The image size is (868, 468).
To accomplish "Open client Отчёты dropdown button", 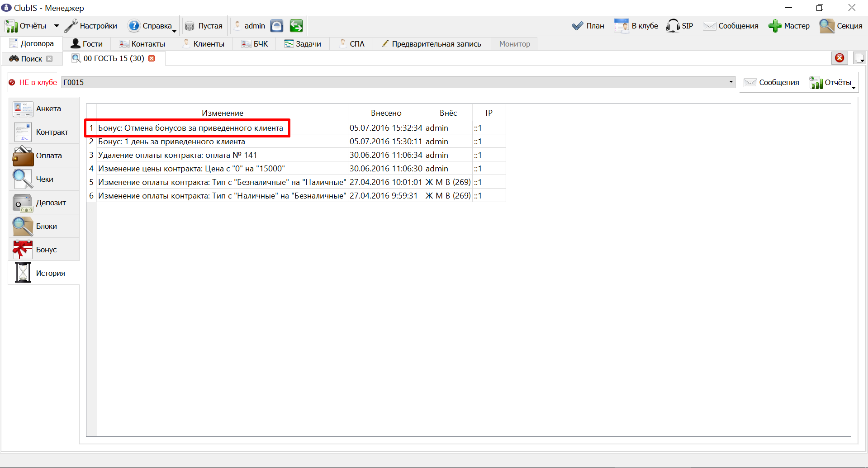I will (832, 82).
